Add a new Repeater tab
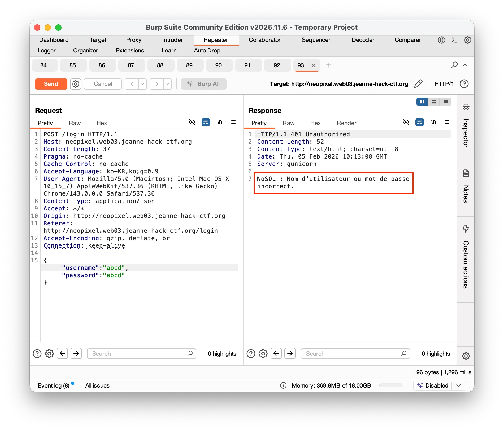 328,65
